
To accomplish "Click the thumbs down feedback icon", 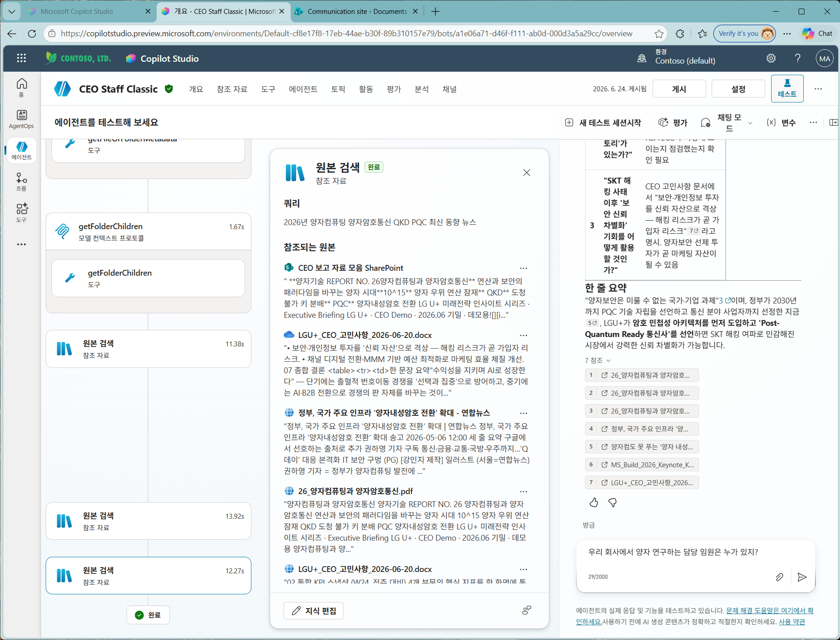I will [x=612, y=503].
